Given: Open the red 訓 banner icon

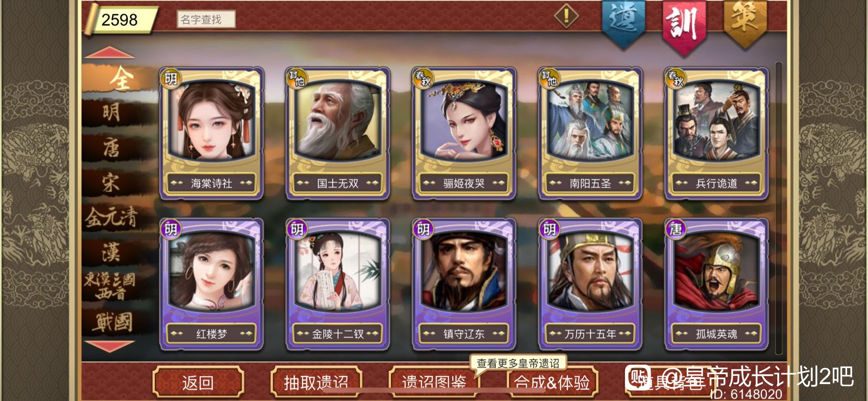Looking at the screenshot, I should 684,25.
